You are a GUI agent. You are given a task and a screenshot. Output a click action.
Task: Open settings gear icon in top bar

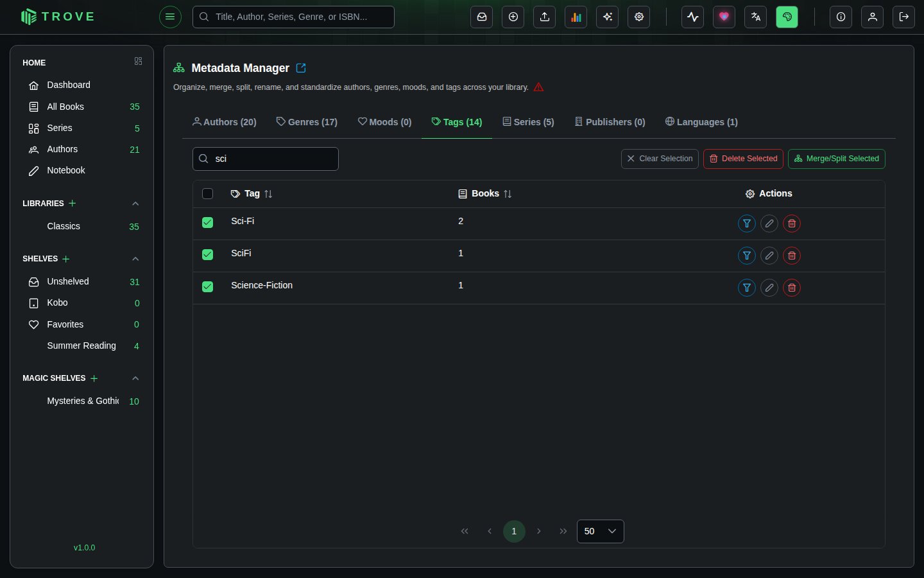point(639,17)
